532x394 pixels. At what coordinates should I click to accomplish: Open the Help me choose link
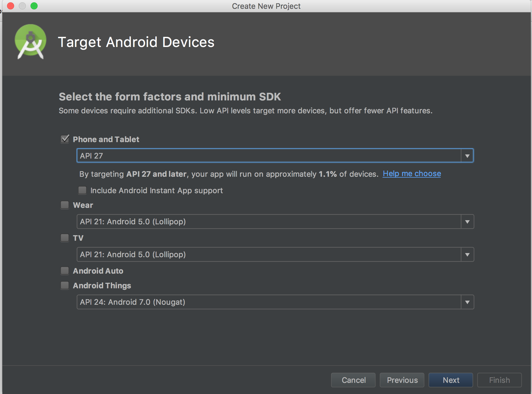point(411,174)
